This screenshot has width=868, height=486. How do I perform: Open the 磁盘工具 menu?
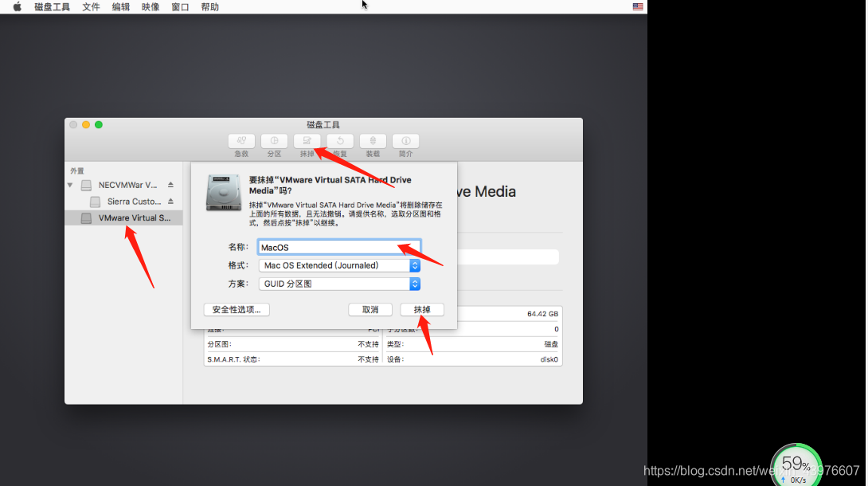point(52,7)
